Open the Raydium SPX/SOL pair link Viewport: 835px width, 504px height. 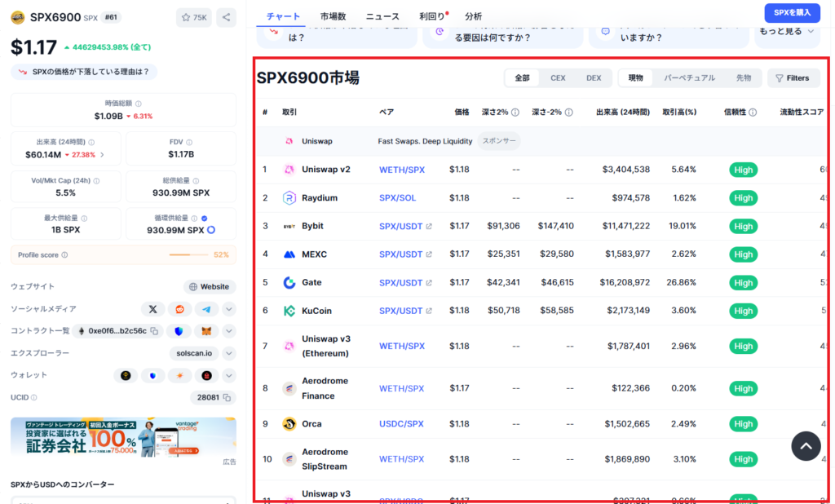[397, 198]
